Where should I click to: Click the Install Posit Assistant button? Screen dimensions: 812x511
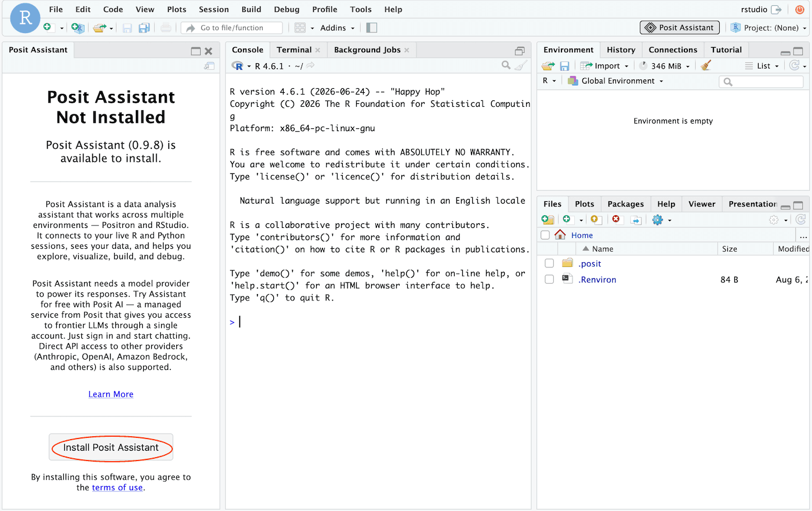click(x=111, y=447)
